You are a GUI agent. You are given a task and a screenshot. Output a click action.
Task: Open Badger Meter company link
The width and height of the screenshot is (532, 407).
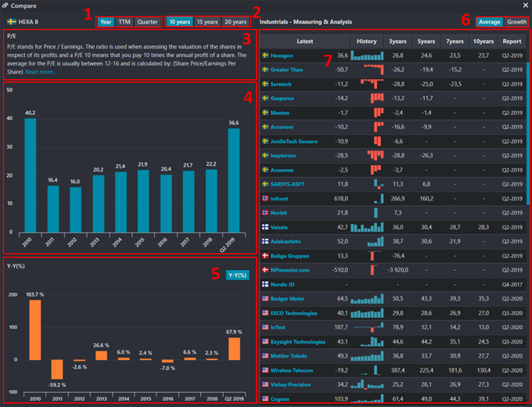pos(287,299)
